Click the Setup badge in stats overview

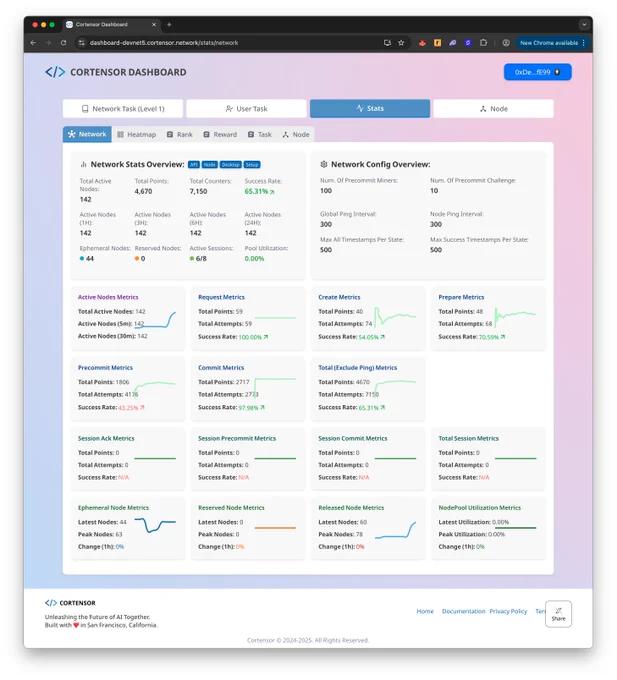point(252,164)
